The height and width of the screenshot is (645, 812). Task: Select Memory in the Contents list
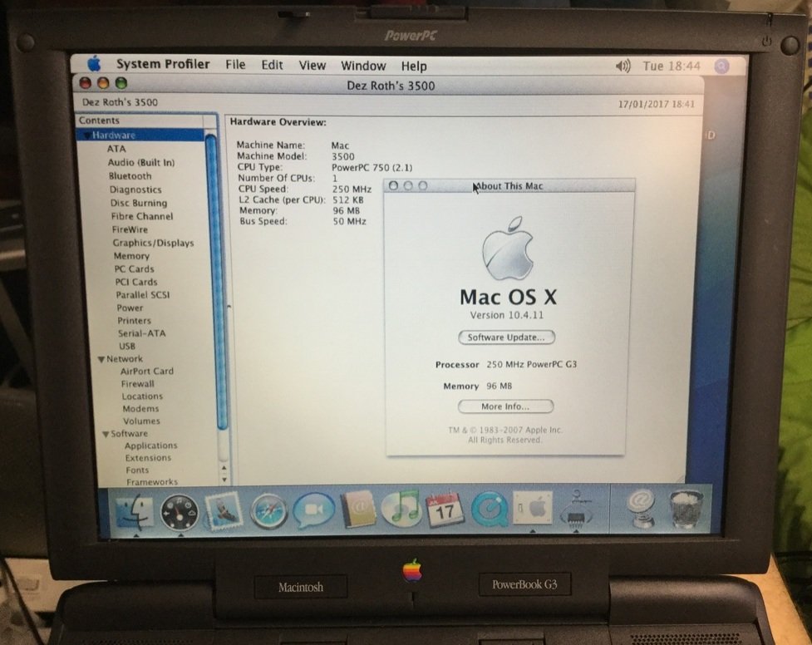[x=131, y=256]
